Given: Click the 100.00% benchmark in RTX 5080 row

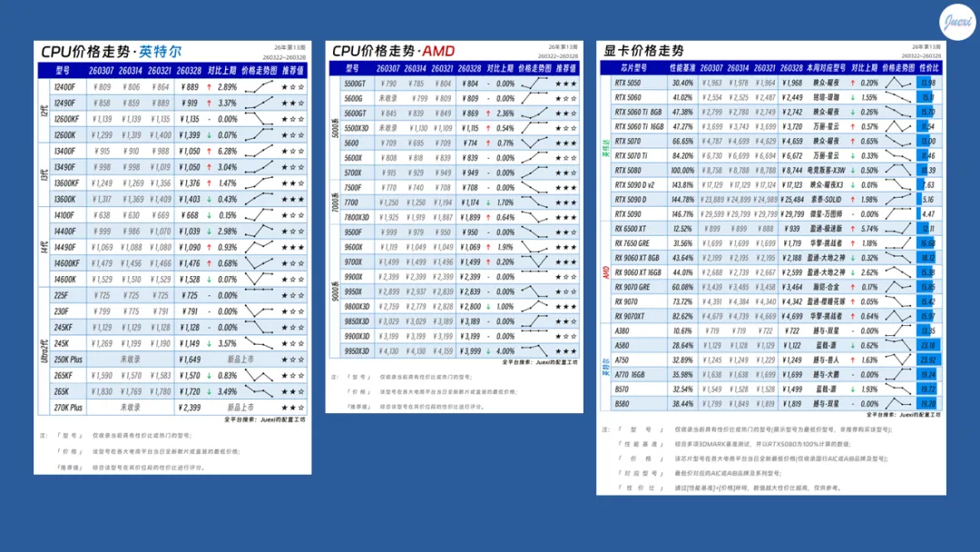Looking at the screenshot, I should click(x=681, y=170).
